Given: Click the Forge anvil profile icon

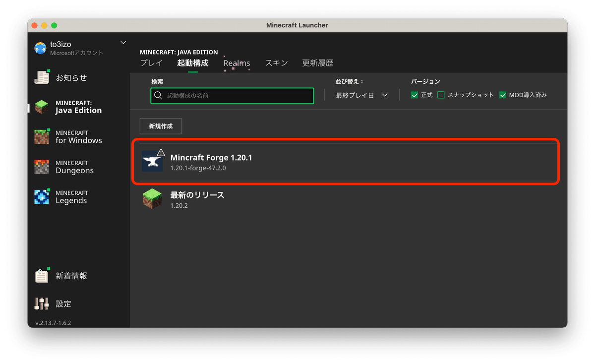Looking at the screenshot, I should tap(152, 162).
